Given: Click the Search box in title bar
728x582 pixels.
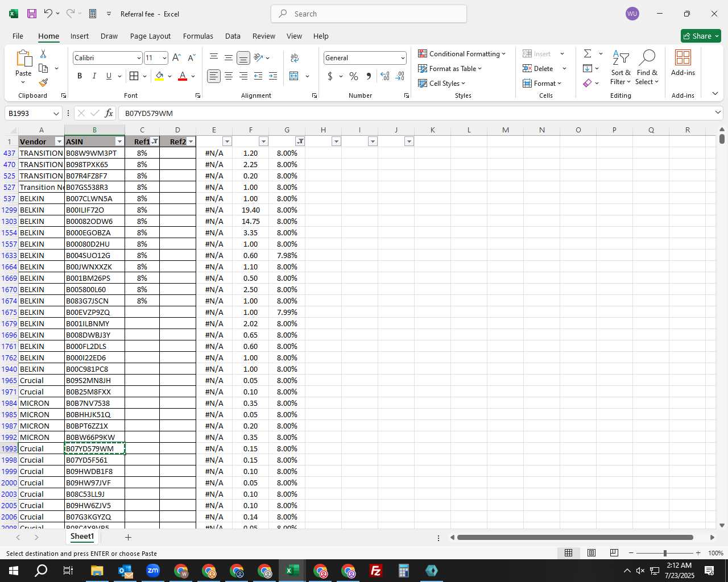Looking at the screenshot, I should 369,14.
